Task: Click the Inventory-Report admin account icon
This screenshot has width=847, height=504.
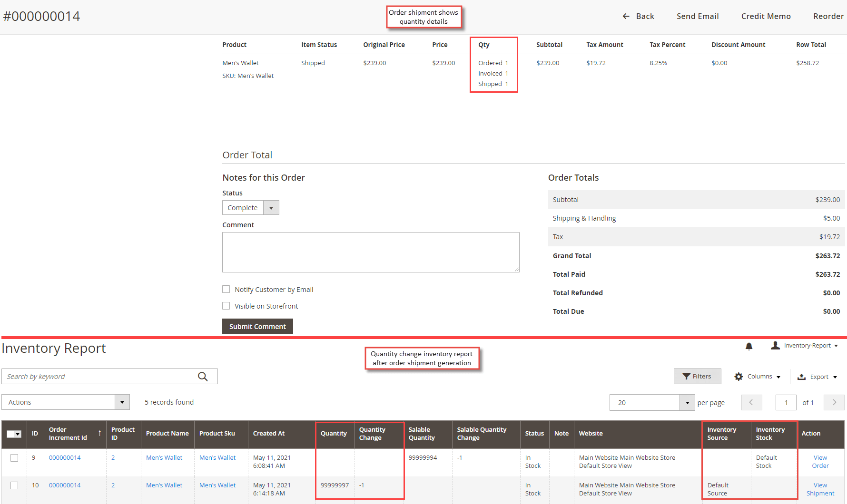Action: point(776,346)
